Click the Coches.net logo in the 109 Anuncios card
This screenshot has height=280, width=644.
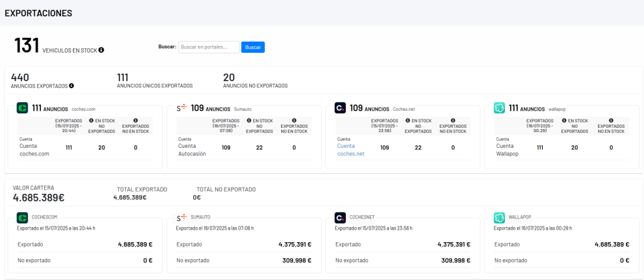(340, 108)
